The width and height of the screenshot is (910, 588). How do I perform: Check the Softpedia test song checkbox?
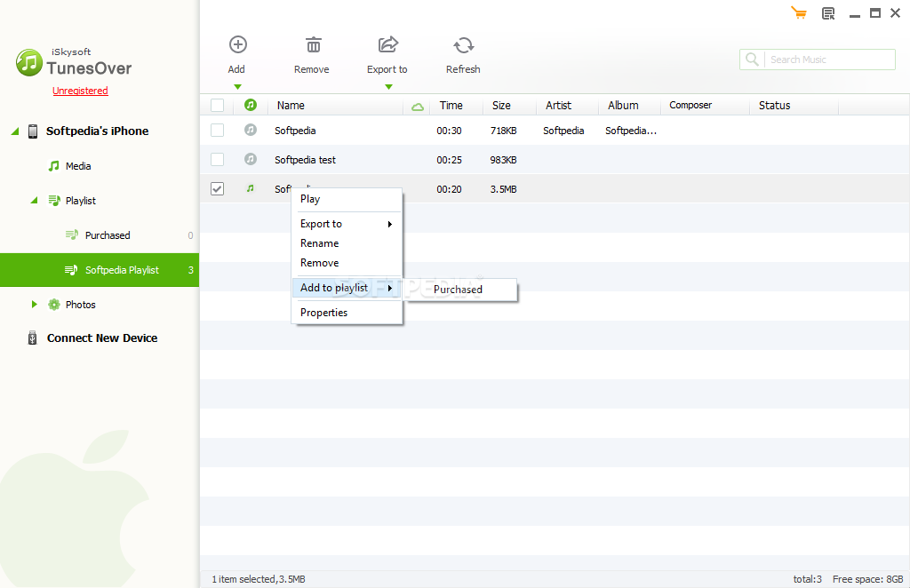[217, 159]
